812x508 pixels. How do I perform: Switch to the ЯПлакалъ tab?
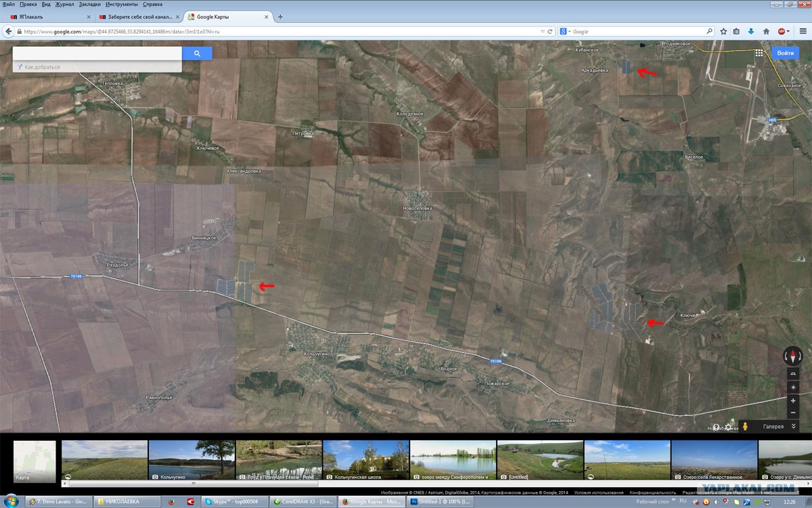[47, 17]
